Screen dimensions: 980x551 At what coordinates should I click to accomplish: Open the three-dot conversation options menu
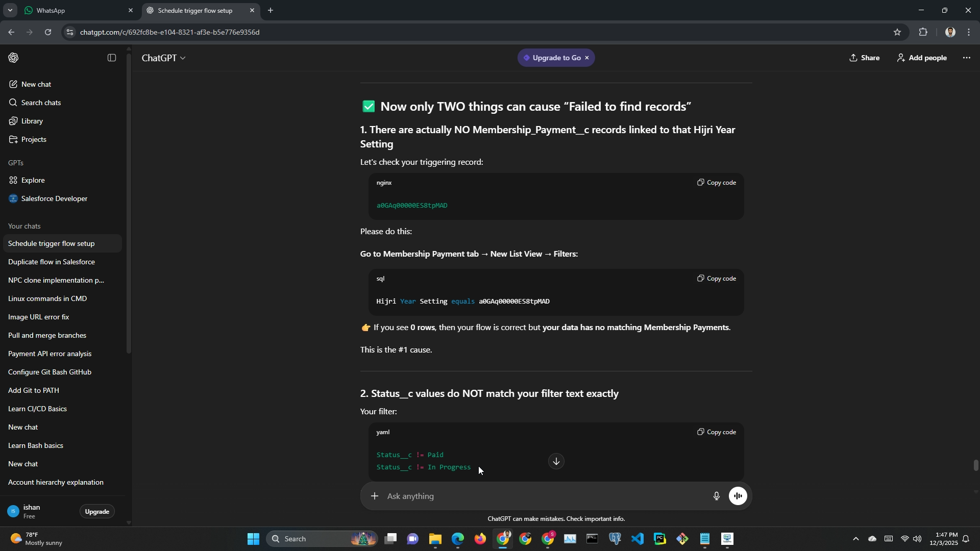pyautogui.click(x=966, y=58)
